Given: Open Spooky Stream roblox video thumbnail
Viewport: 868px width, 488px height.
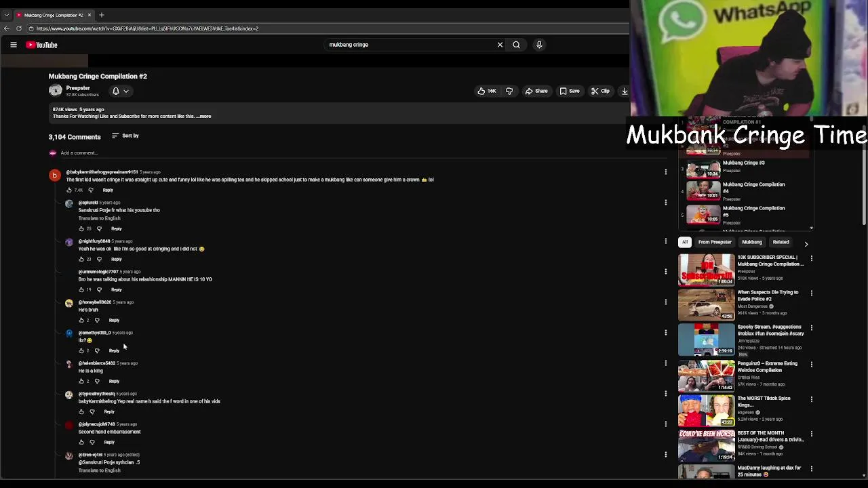Looking at the screenshot, I should pos(706,339).
